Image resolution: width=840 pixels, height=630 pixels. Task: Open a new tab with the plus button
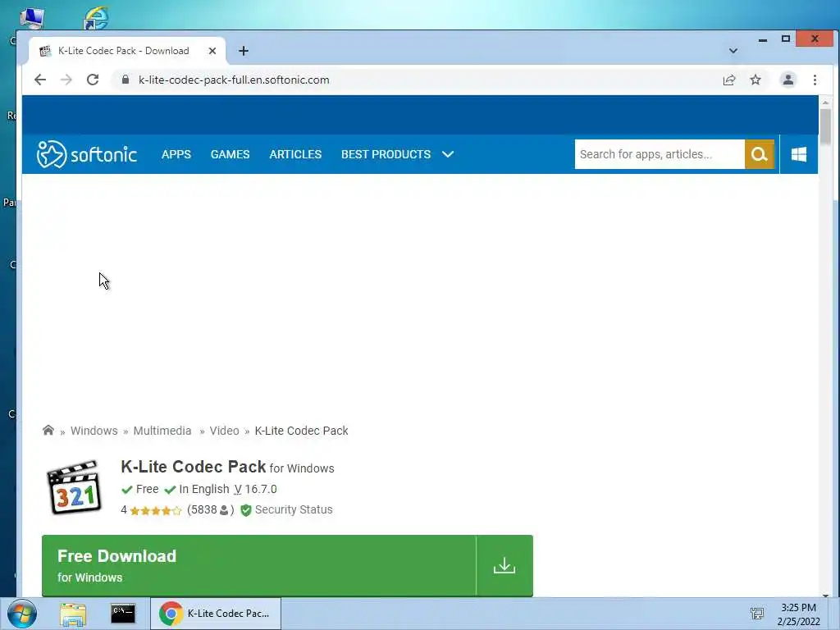coord(243,51)
